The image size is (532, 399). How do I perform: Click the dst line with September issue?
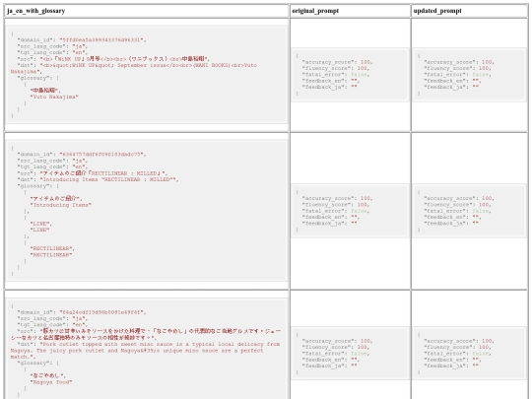(x=134, y=69)
